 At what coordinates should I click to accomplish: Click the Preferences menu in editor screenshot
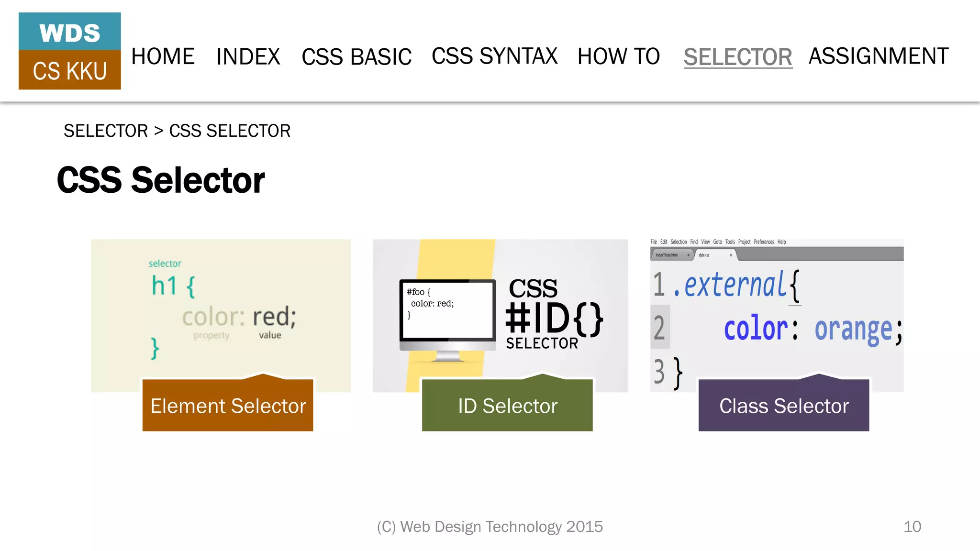(x=764, y=242)
